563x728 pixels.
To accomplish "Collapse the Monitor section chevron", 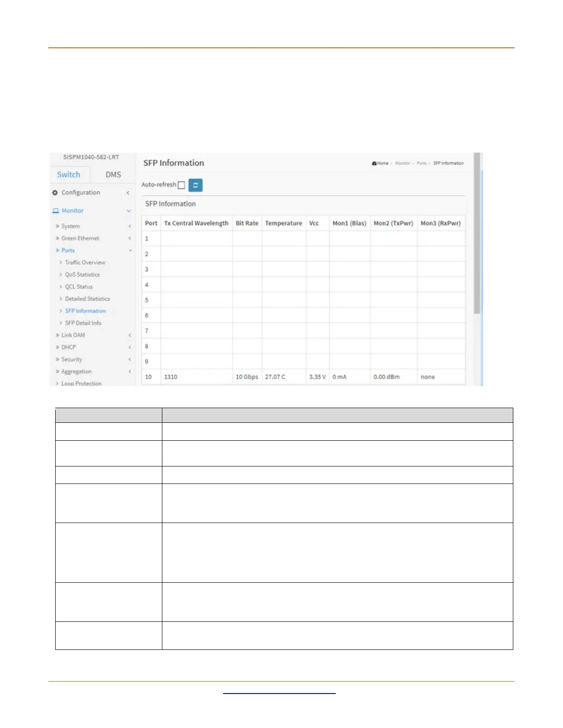I will [129, 211].
